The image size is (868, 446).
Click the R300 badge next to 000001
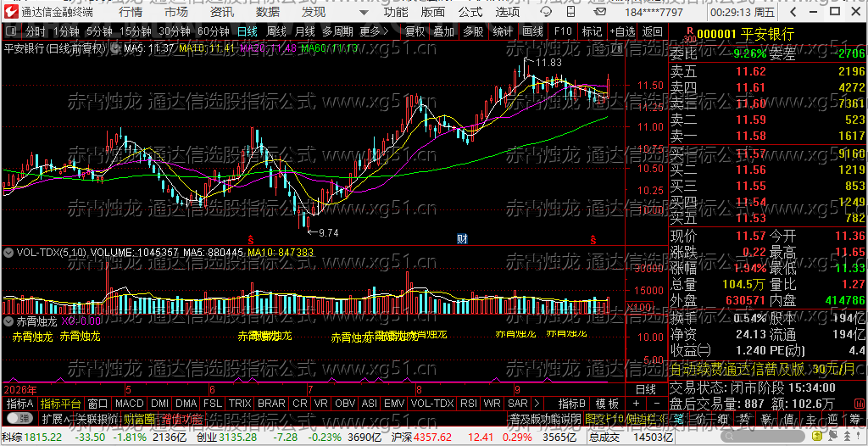(x=689, y=35)
